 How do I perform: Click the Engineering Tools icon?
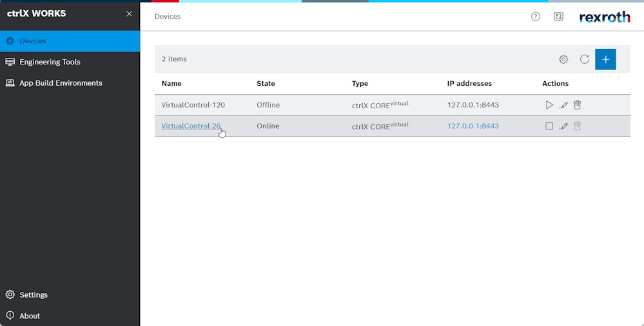(10, 62)
